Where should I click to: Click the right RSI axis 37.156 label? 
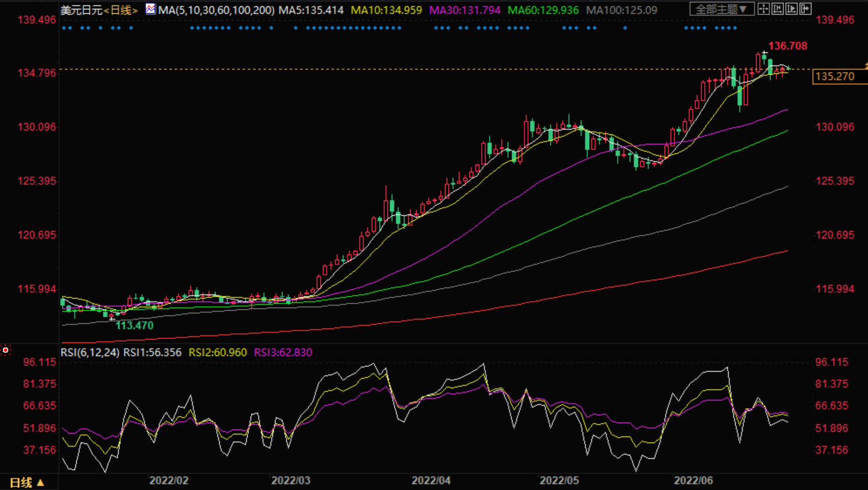[832, 450]
